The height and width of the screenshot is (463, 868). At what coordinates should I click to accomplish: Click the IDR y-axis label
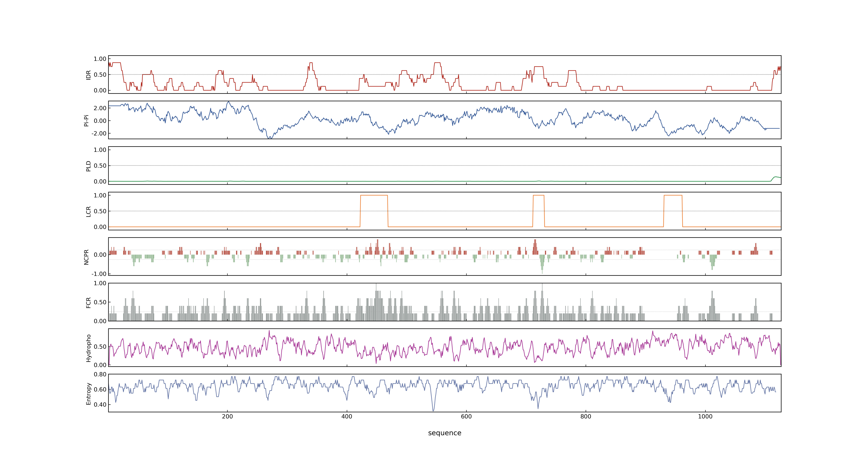pyautogui.click(x=88, y=75)
